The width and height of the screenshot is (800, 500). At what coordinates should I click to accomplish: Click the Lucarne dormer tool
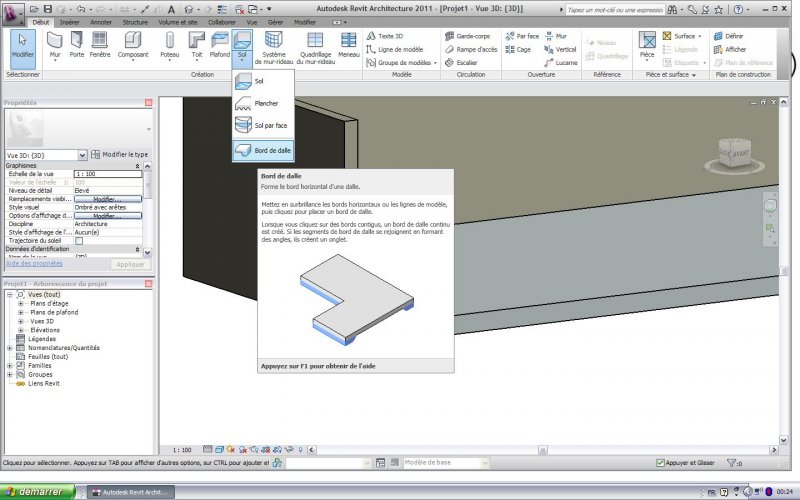click(x=561, y=63)
